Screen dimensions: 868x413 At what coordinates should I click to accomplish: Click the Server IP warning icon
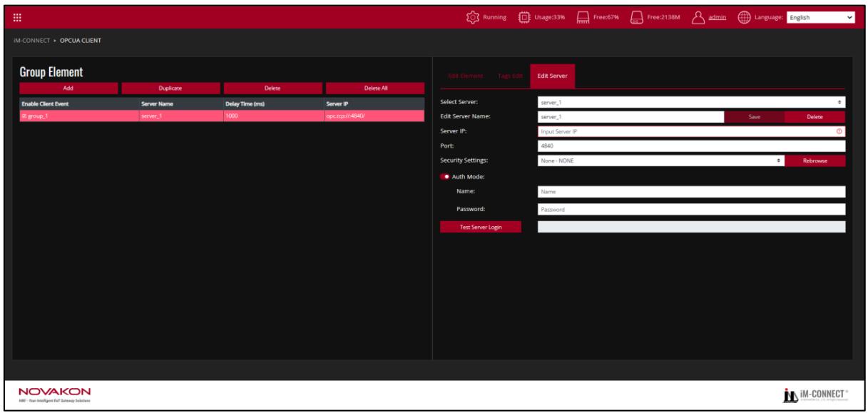pyautogui.click(x=839, y=131)
